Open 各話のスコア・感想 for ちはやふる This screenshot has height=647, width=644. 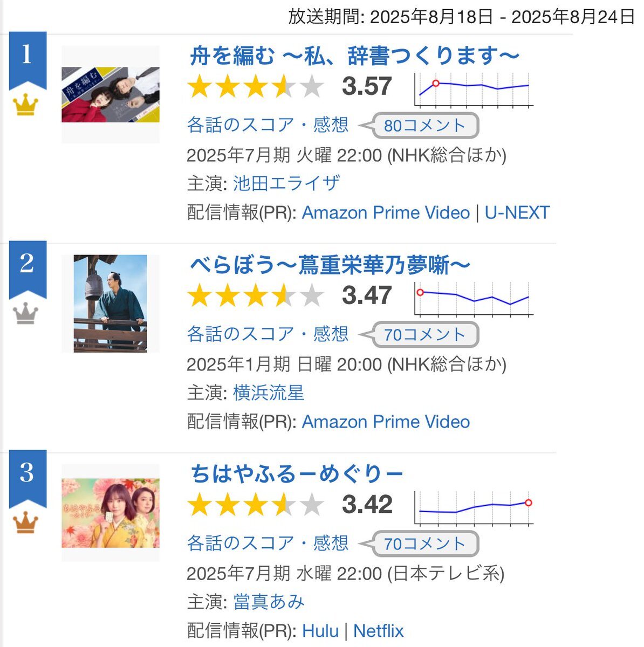[268, 543]
